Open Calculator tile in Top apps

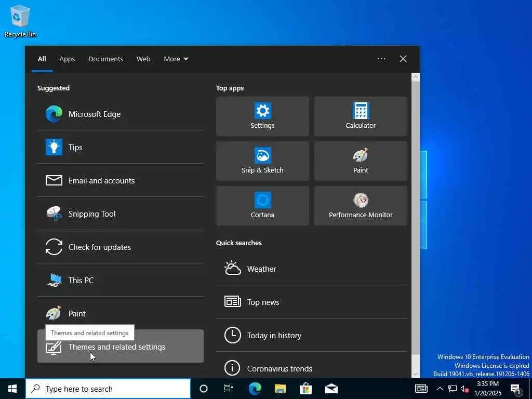pyautogui.click(x=361, y=116)
